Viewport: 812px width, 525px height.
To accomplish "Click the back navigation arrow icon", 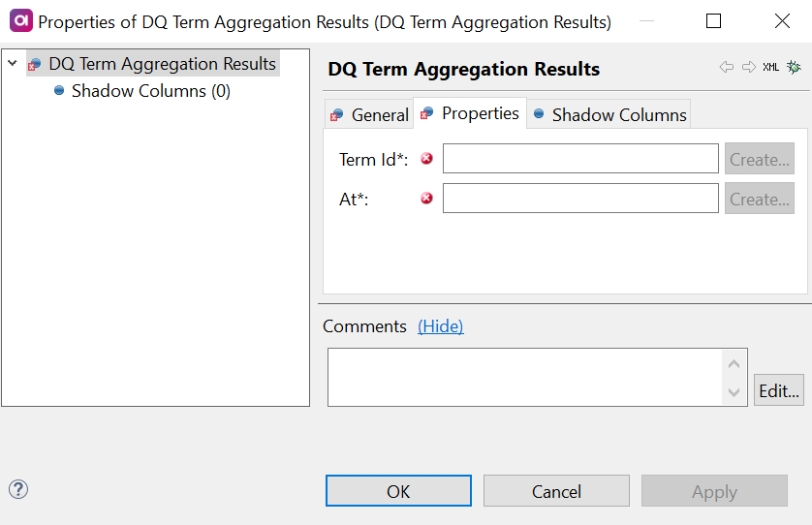I will tap(726, 67).
